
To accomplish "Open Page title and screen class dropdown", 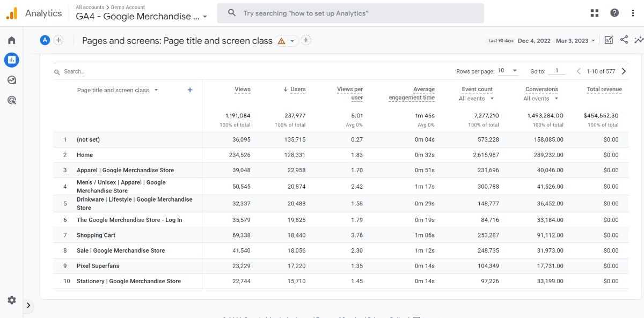I will coord(118,90).
